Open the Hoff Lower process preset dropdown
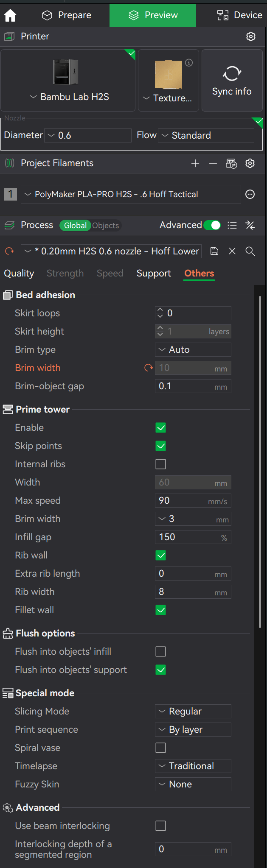The image size is (267, 868). click(111, 251)
